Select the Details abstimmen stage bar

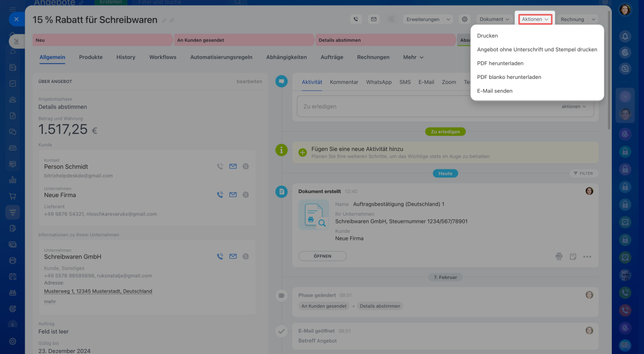[385, 40]
